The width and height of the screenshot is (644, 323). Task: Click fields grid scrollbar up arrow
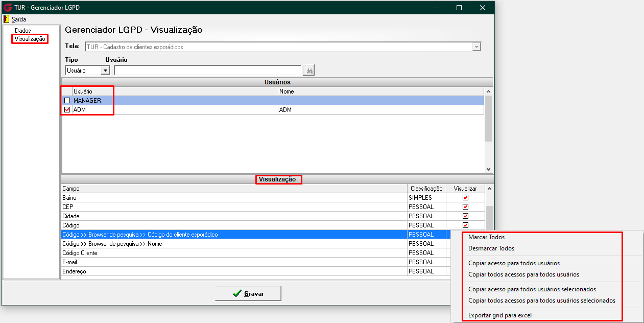tap(490, 189)
